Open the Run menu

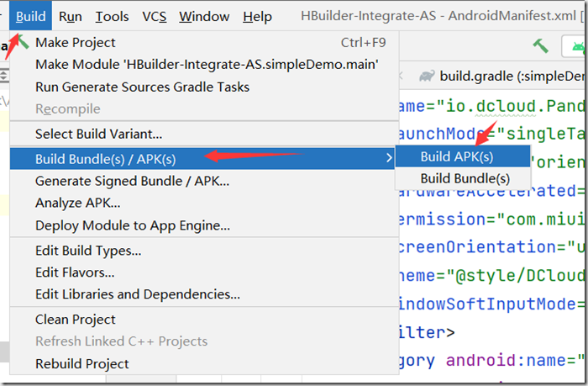pos(71,16)
